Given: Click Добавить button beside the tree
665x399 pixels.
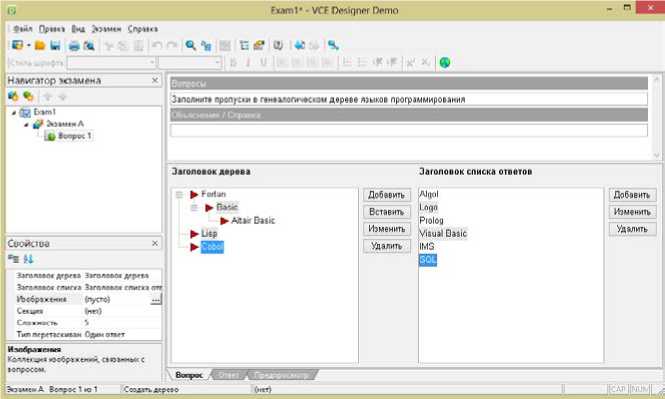Looking at the screenshot, I should (386, 195).
